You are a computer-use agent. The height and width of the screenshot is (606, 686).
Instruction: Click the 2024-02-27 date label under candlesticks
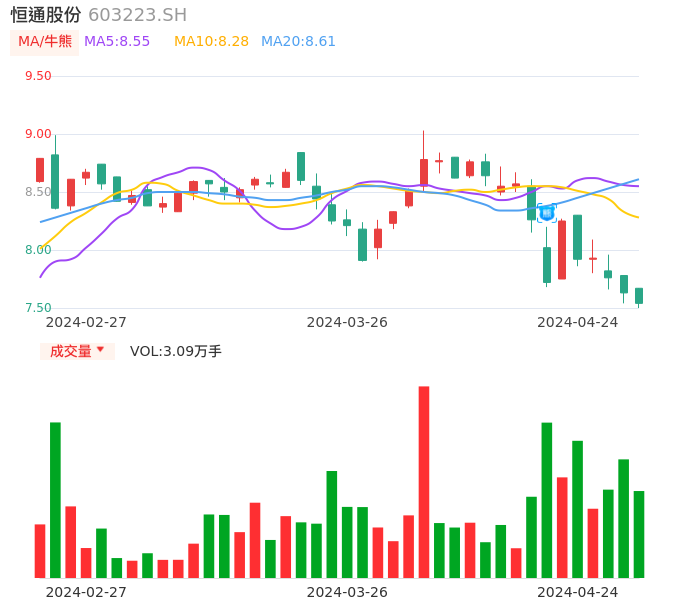pos(86,322)
